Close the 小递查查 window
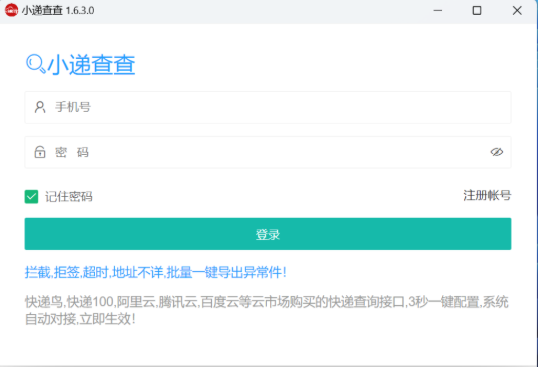The height and width of the screenshot is (367, 538). click(x=517, y=11)
